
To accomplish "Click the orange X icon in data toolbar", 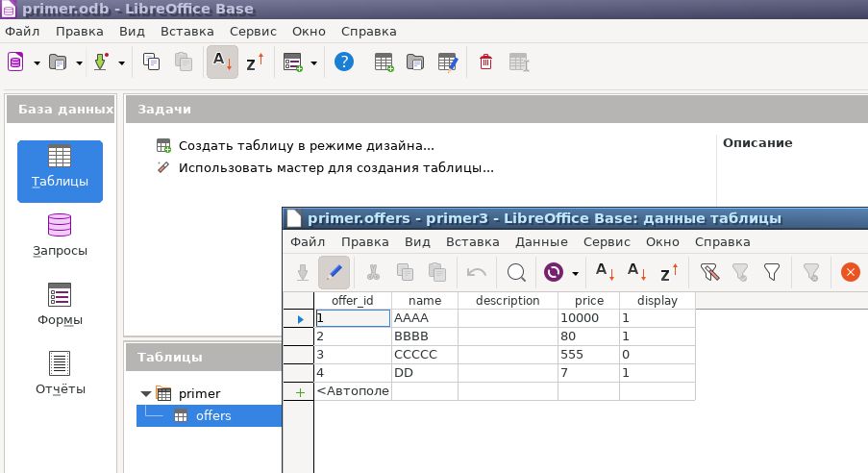I will pyautogui.click(x=851, y=272).
